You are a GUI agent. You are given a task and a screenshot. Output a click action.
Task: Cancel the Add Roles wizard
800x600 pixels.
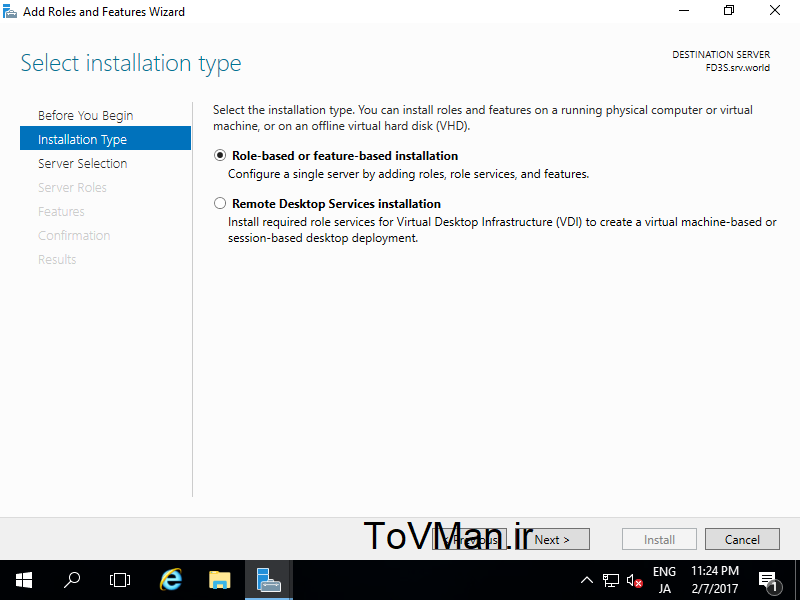[742, 539]
